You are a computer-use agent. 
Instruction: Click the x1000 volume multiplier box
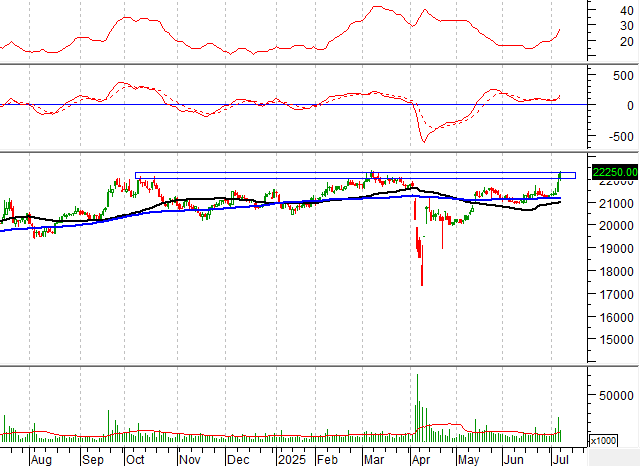603,441
